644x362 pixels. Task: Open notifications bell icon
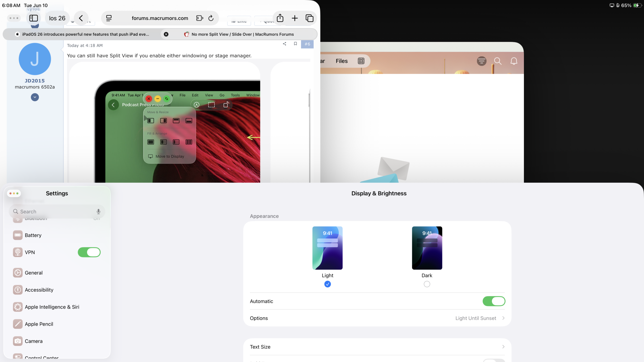514,61
